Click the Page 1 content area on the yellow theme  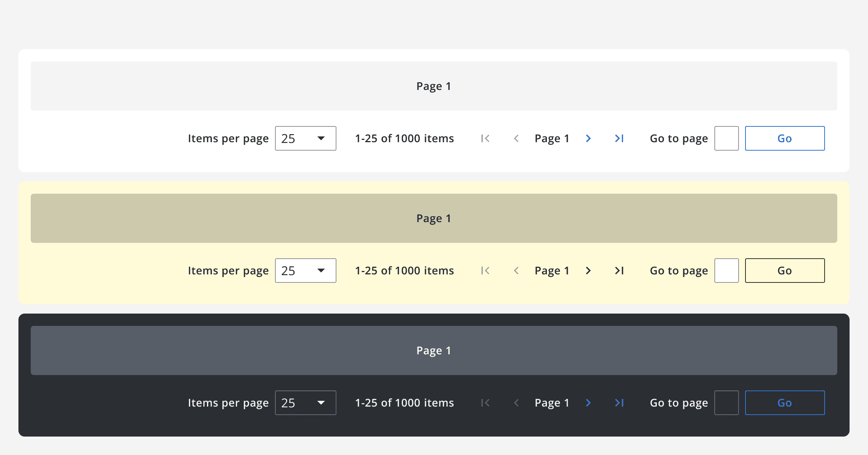click(433, 218)
